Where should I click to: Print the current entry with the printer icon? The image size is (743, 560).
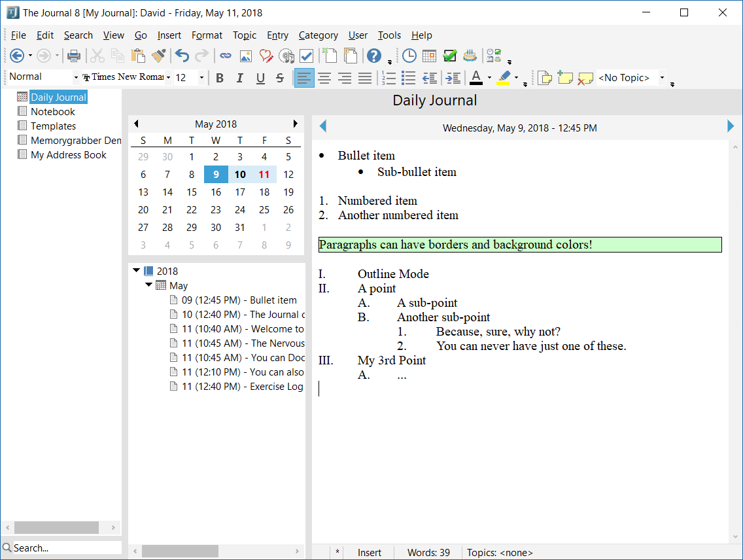[74, 56]
